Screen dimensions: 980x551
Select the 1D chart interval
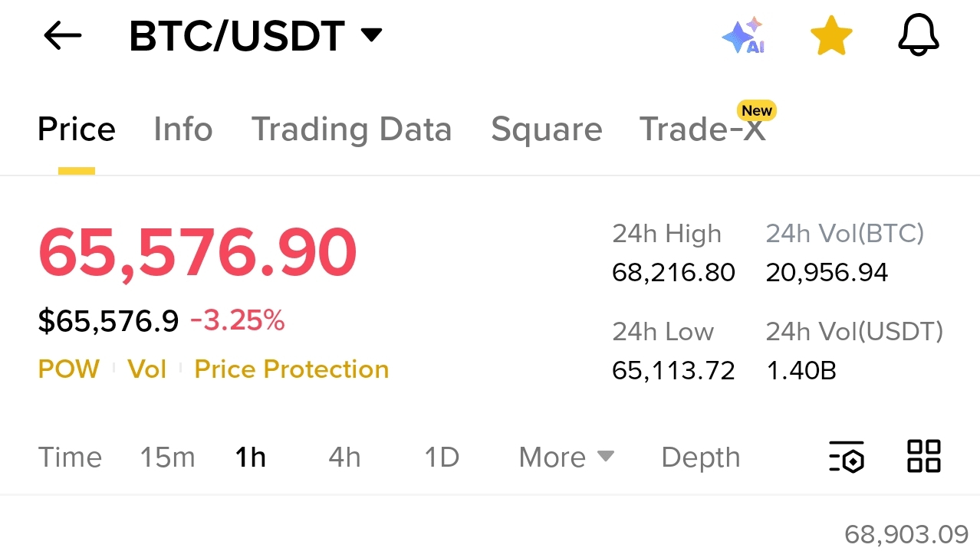click(442, 458)
